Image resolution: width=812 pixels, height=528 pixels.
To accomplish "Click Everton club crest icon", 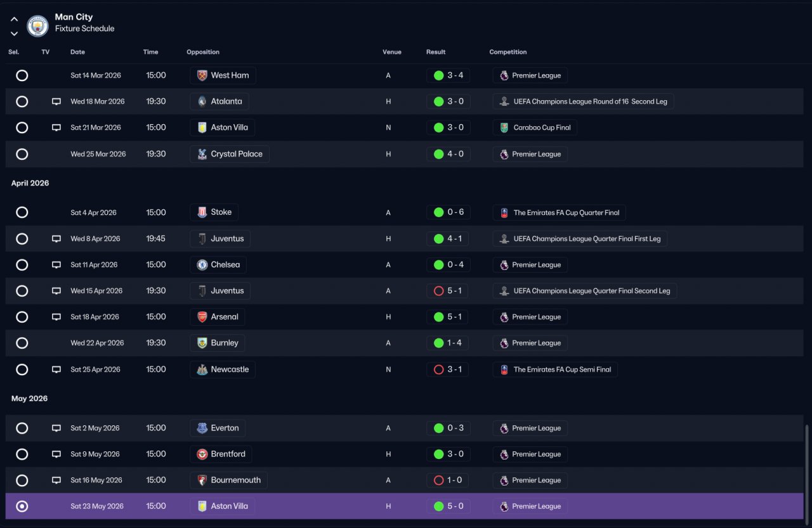I will pos(202,428).
